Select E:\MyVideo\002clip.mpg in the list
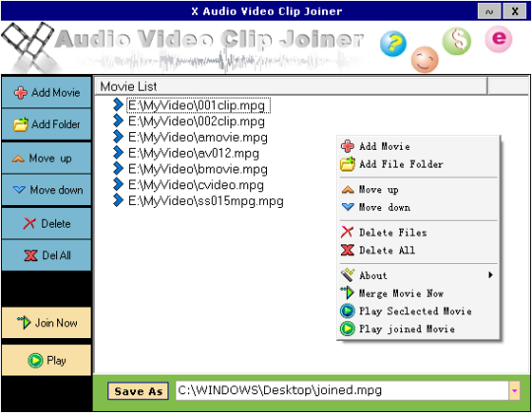The height and width of the screenshot is (413, 532). point(196,121)
